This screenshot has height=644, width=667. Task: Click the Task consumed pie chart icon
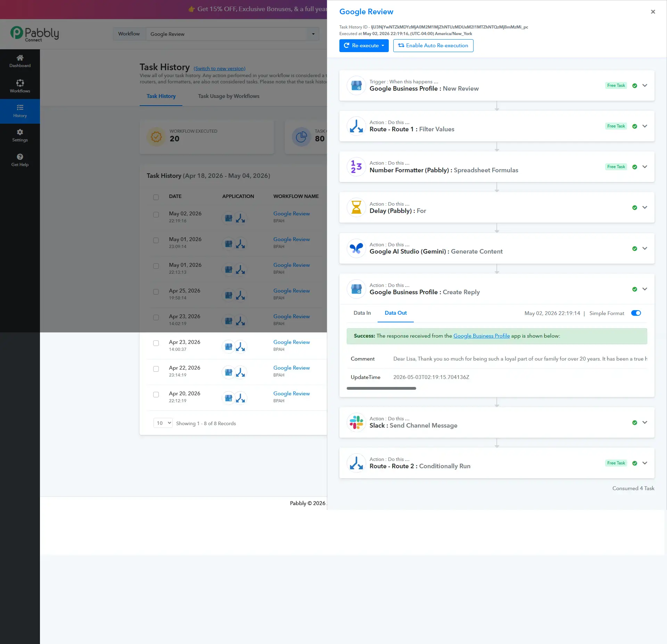click(301, 137)
